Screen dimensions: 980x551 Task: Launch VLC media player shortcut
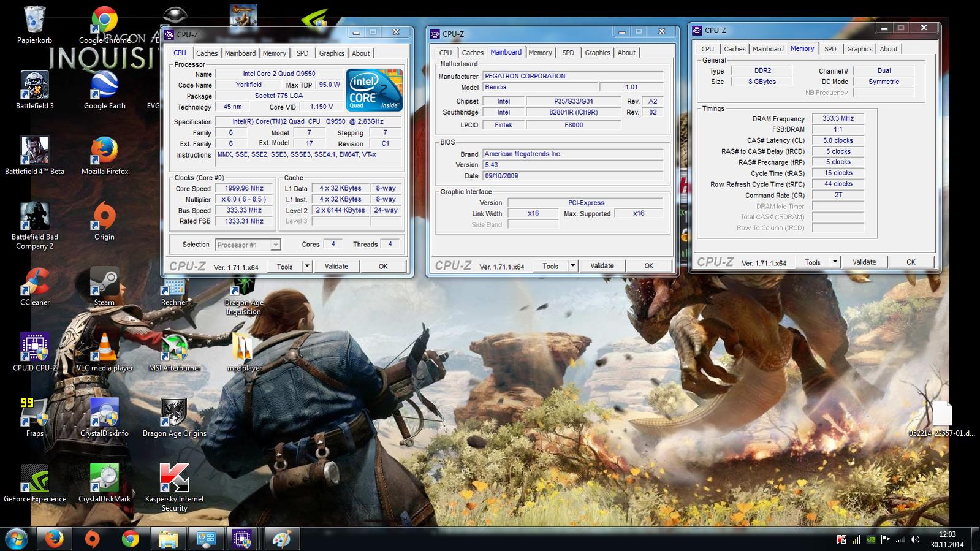pyautogui.click(x=104, y=353)
